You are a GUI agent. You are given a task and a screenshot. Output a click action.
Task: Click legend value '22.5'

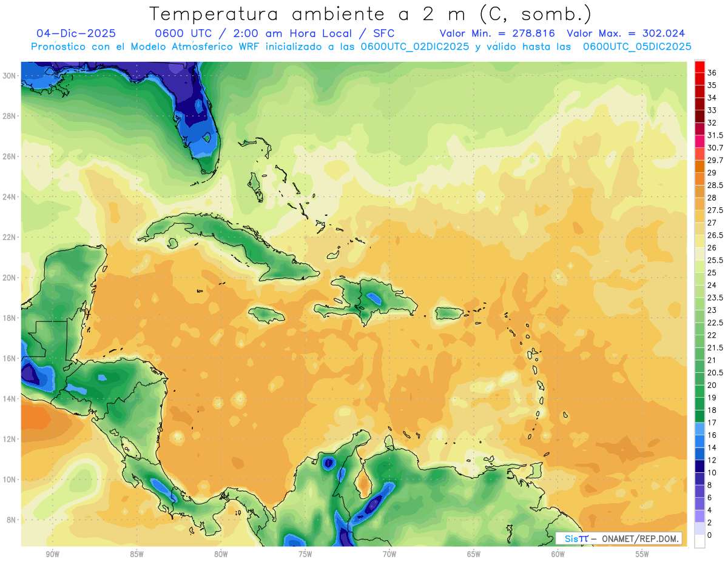715,323
